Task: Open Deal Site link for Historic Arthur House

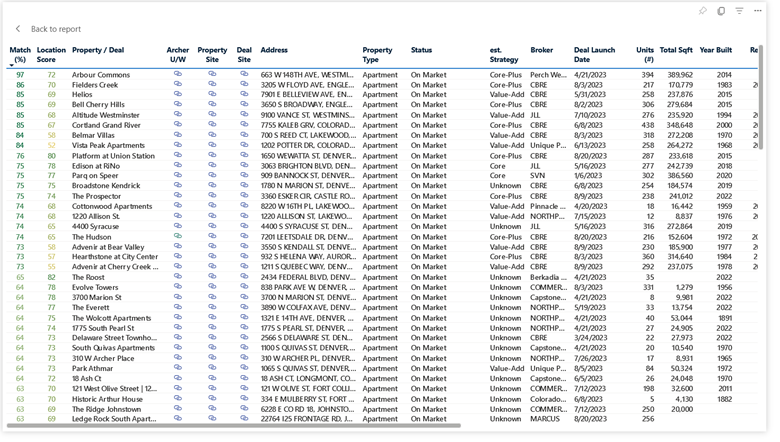Action: [x=244, y=398]
